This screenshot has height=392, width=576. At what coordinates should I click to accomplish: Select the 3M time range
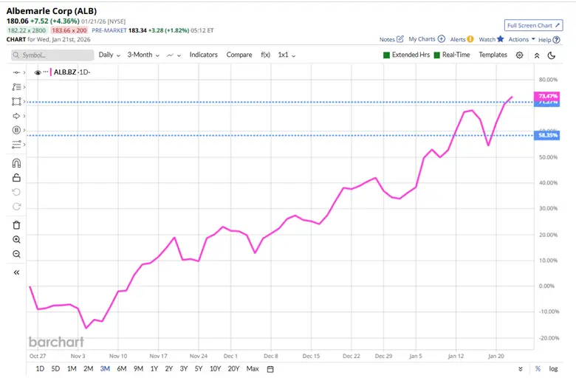[105, 368]
